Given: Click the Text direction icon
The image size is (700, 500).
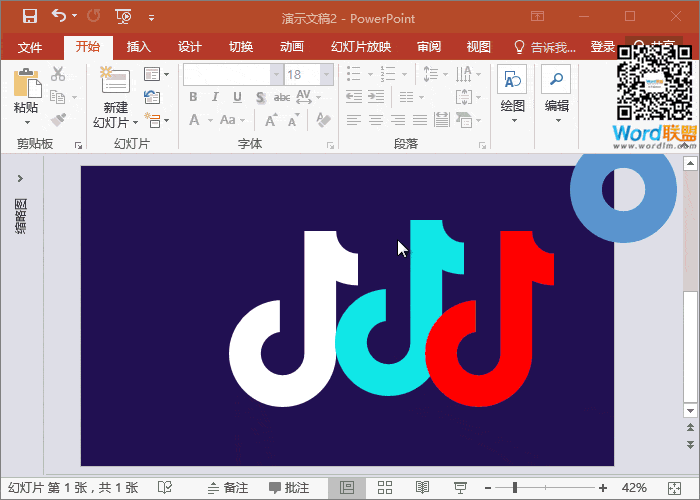Looking at the screenshot, I should (x=463, y=74).
